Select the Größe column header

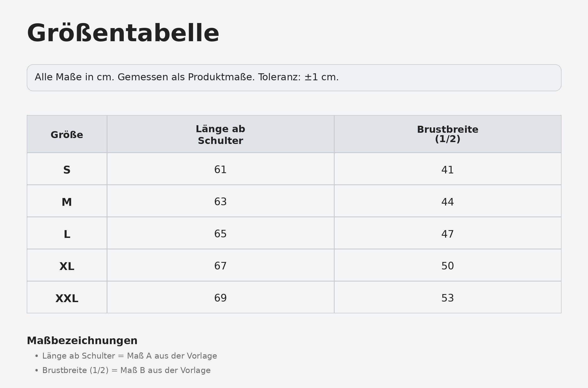click(67, 135)
